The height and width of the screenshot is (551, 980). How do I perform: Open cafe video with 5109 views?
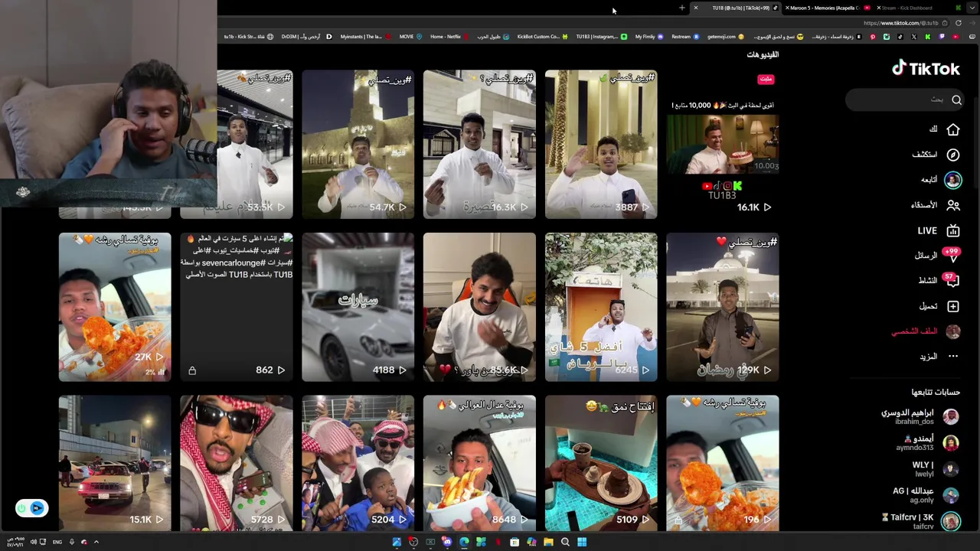[x=601, y=463]
